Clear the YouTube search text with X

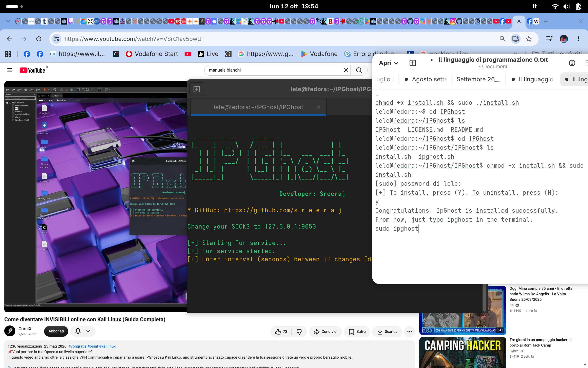[346, 70]
